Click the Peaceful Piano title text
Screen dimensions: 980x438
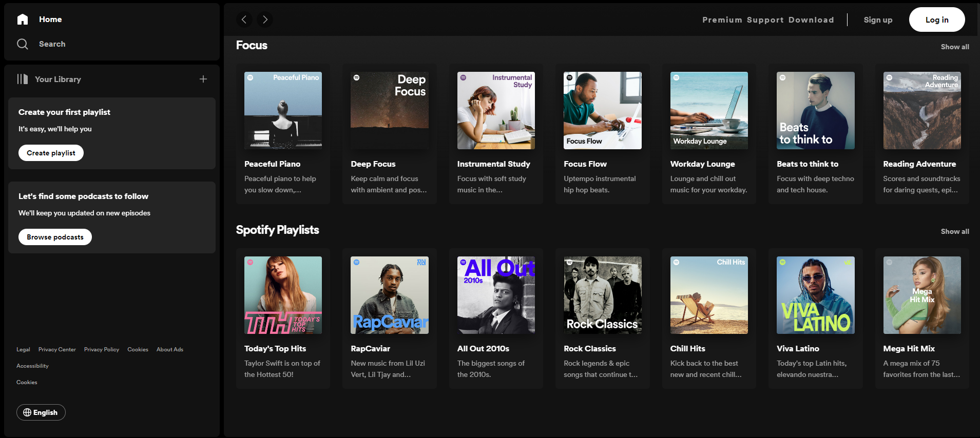pyautogui.click(x=273, y=164)
